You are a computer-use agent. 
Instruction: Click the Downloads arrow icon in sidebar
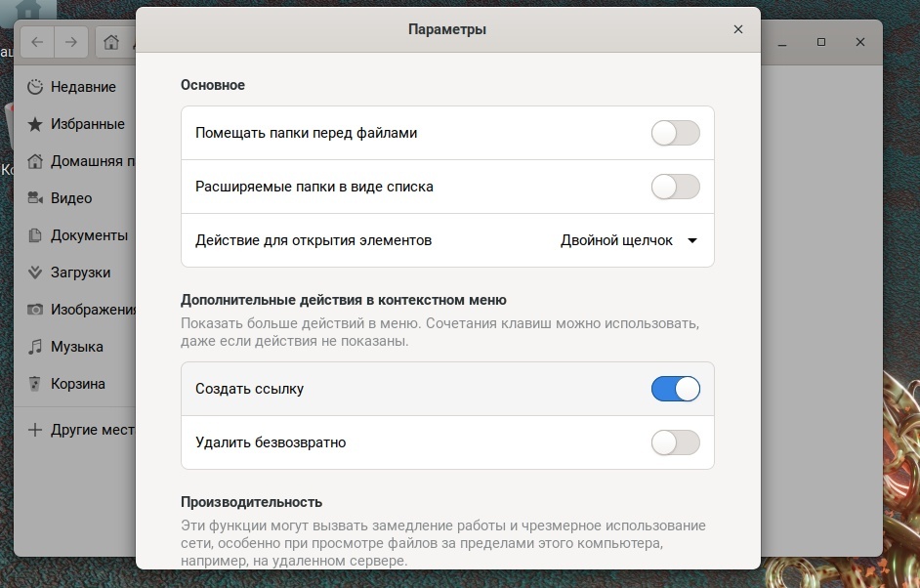click(35, 273)
